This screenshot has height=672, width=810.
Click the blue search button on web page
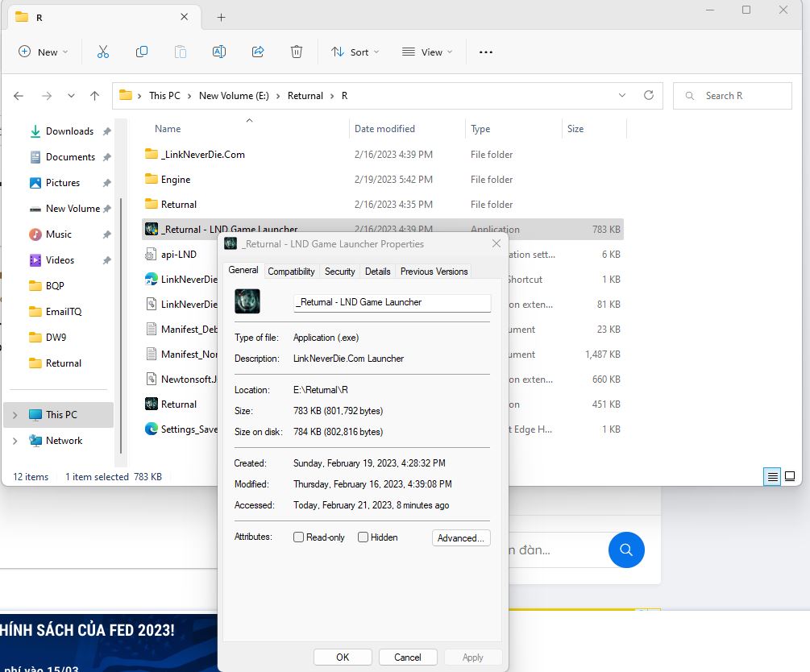pyautogui.click(x=626, y=550)
